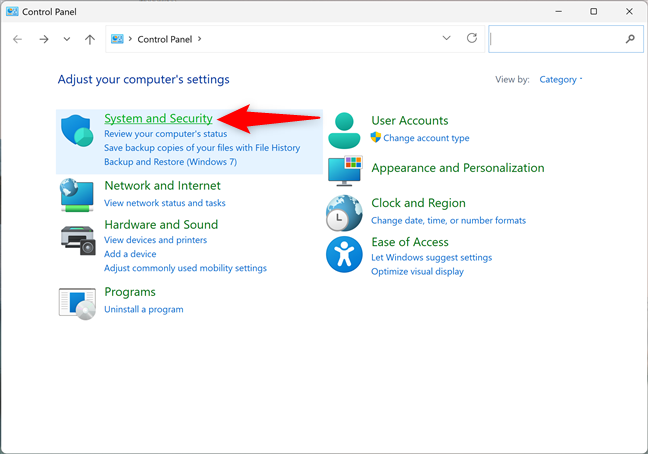
Task: Click Optimize visual display link
Action: [x=417, y=271]
